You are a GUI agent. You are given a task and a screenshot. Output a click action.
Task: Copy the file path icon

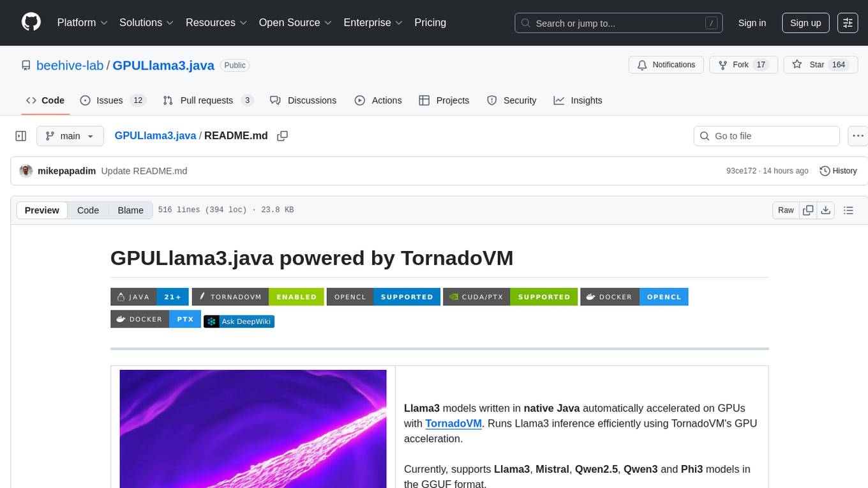tap(283, 136)
